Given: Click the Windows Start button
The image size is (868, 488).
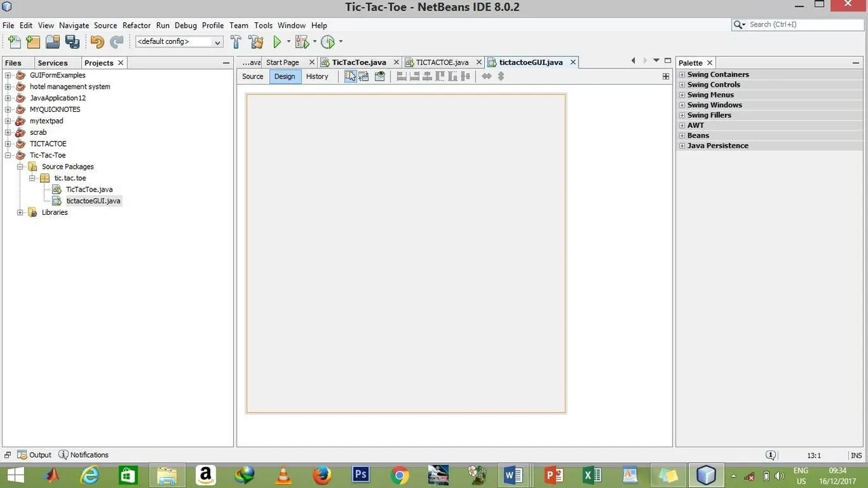Looking at the screenshot, I should point(15,475).
